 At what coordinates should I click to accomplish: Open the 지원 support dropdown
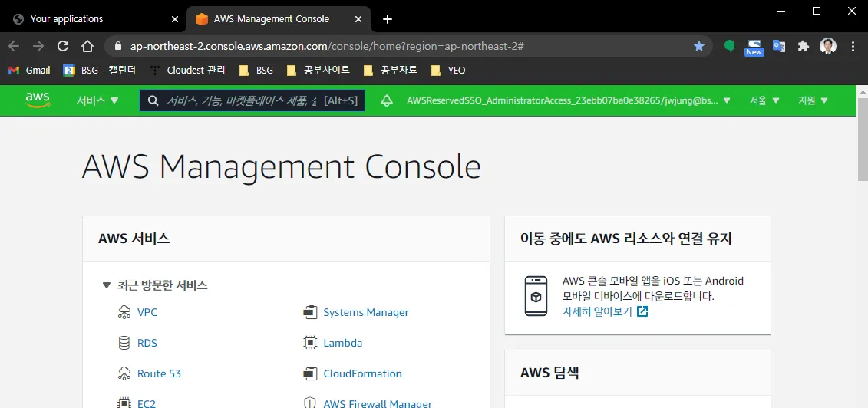point(814,100)
